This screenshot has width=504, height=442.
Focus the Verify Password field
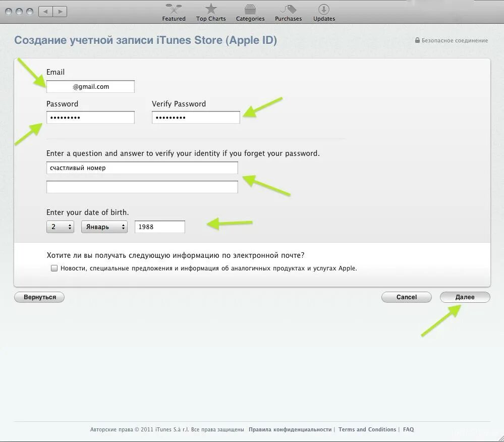point(196,118)
